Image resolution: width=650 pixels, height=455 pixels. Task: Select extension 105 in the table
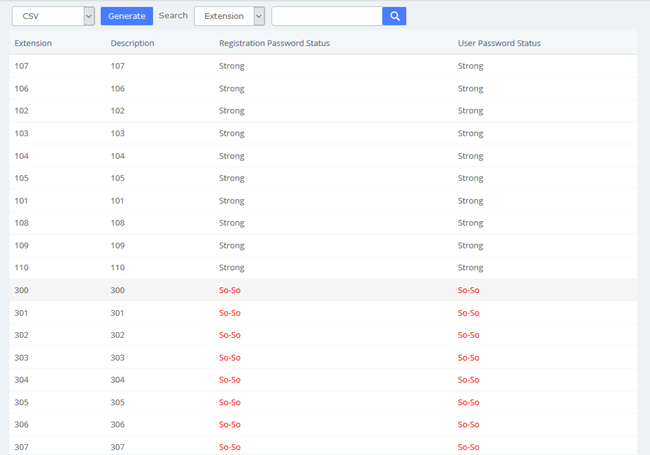pos(22,178)
